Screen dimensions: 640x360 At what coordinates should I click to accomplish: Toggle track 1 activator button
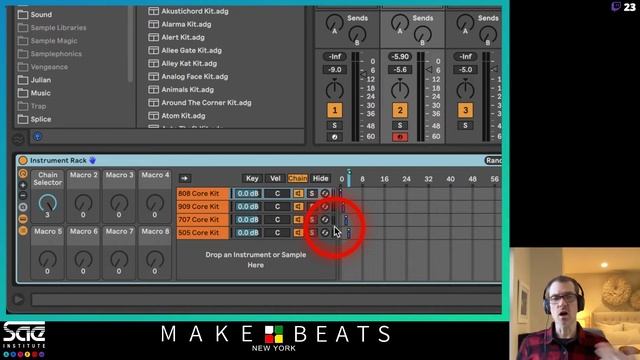pyautogui.click(x=335, y=110)
